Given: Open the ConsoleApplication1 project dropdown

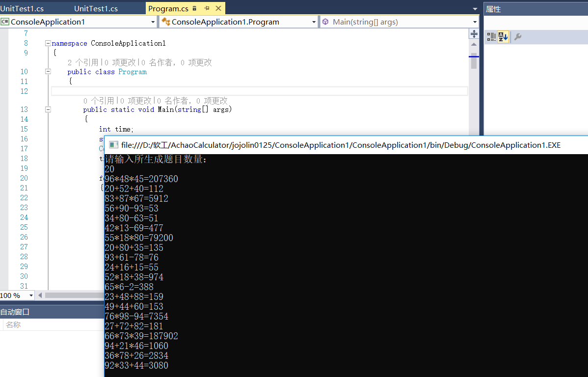Looking at the screenshot, I should point(153,22).
